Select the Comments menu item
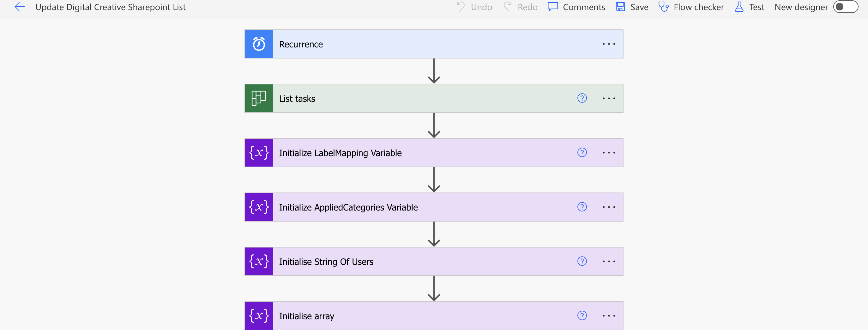 [x=576, y=7]
